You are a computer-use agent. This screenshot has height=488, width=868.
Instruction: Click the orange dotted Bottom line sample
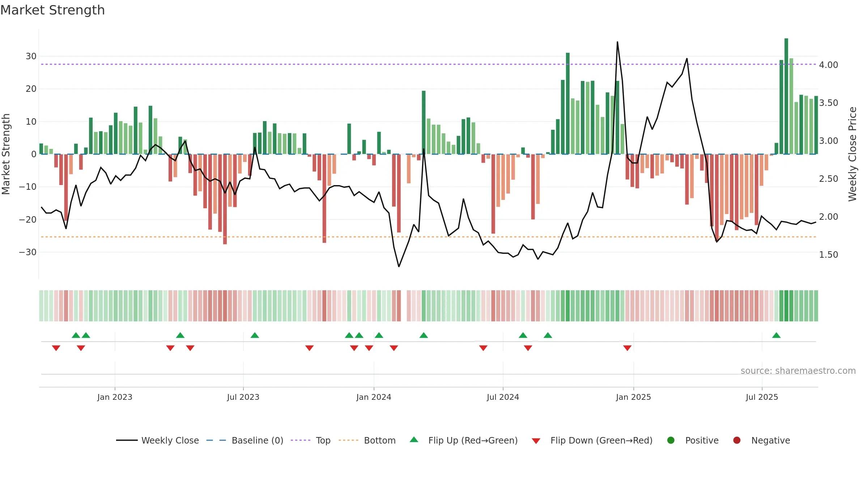pos(349,440)
